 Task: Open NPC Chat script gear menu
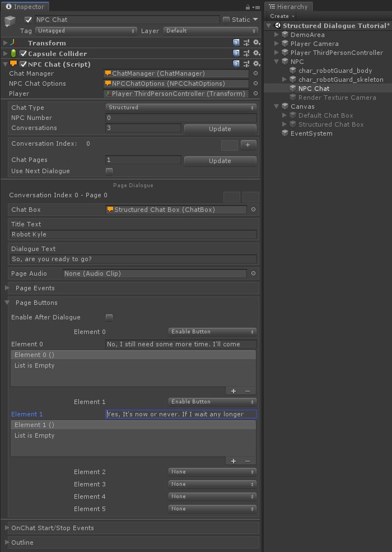tap(257, 64)
